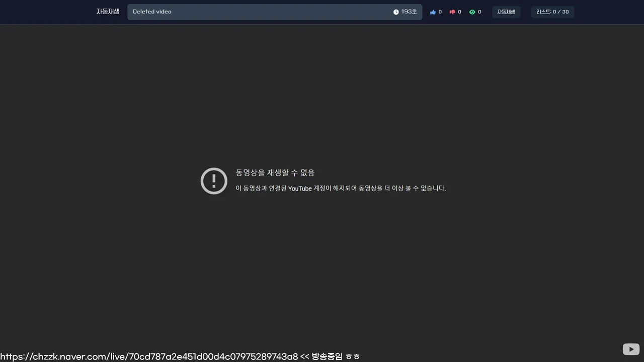The image size is (644, 362).
Task: Click the YouTube account terminated message
Action: coord(341,189)
